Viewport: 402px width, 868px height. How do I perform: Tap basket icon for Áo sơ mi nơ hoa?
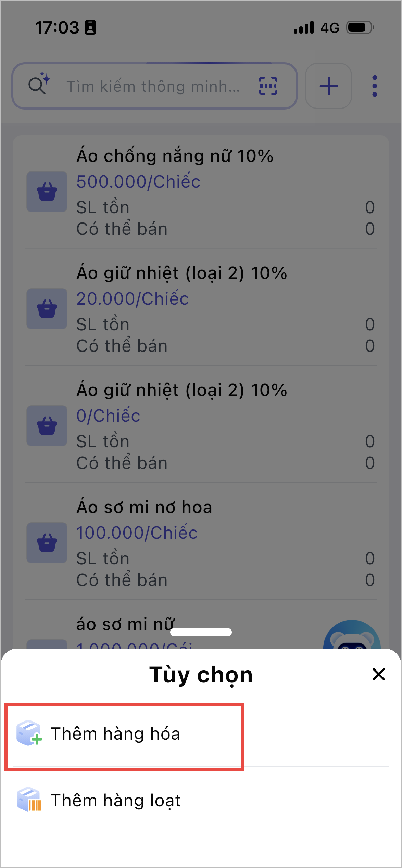[47, 543]
